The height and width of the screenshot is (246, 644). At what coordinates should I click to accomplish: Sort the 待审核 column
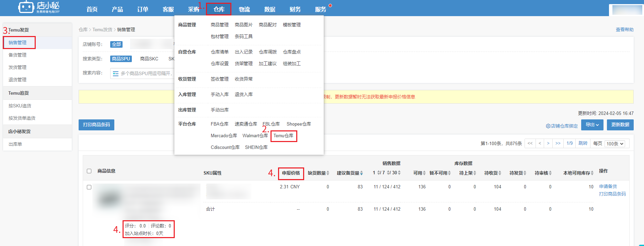pos(550,173)
